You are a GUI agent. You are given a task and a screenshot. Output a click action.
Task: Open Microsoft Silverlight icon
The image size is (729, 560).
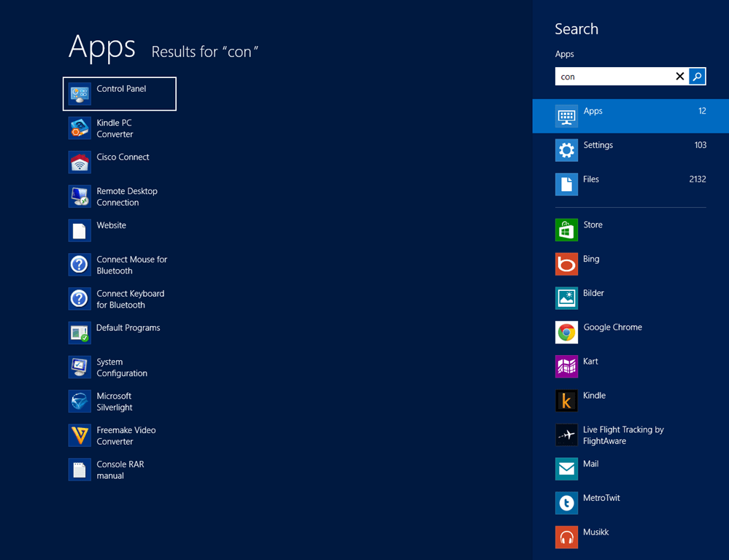[x=80, y=402]
